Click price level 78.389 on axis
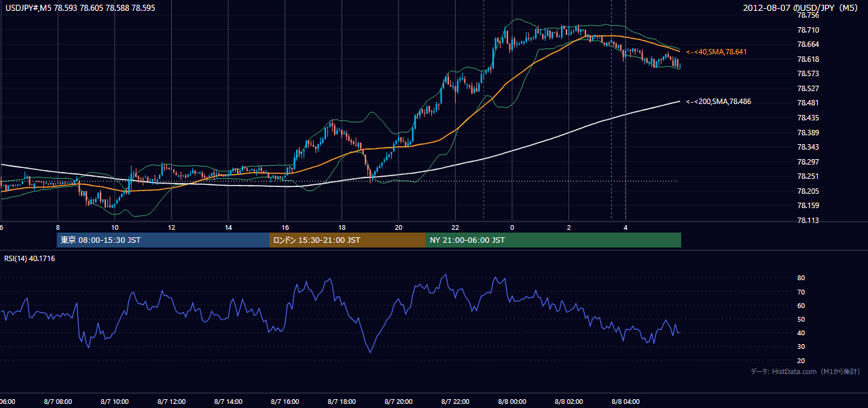Viewport: 868px width, 408px height. (x=808, y=133)
